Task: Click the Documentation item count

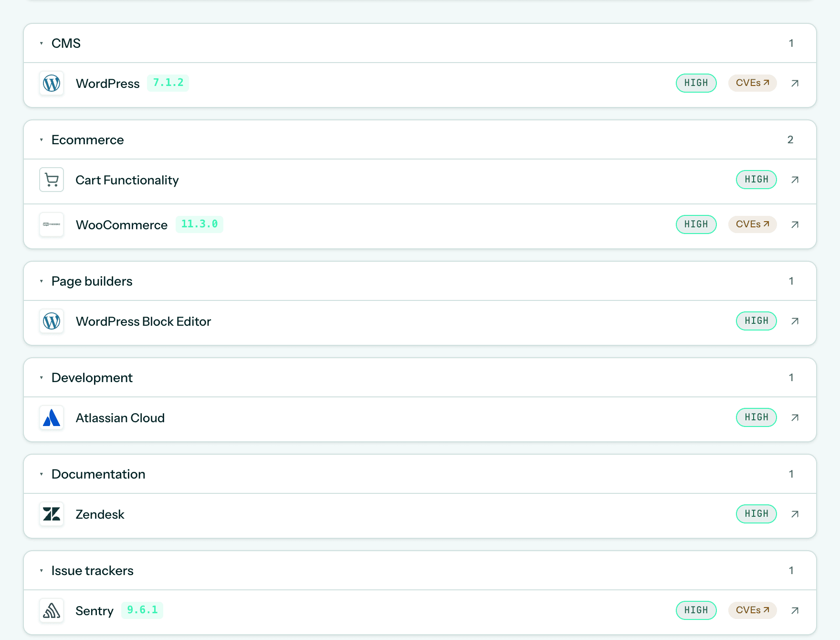Action: pos(791,474)
